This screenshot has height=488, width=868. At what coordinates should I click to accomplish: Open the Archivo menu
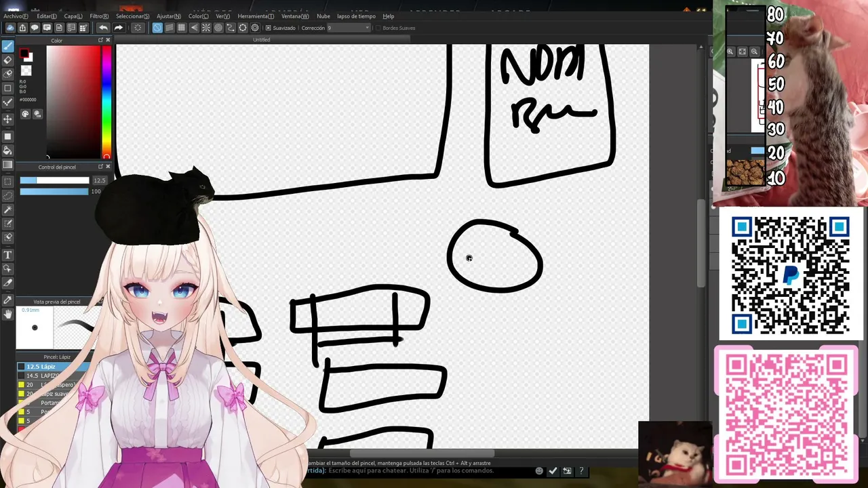16,16
